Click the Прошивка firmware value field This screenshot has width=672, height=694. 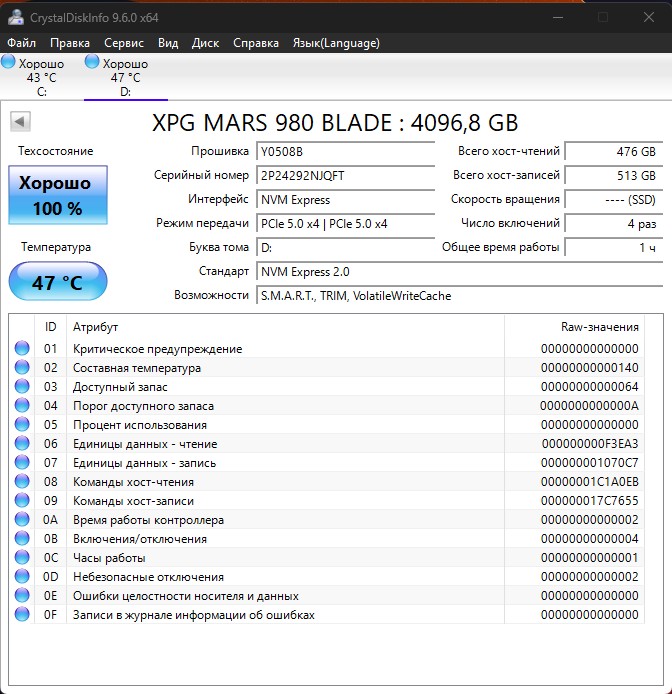click(346, 151)
